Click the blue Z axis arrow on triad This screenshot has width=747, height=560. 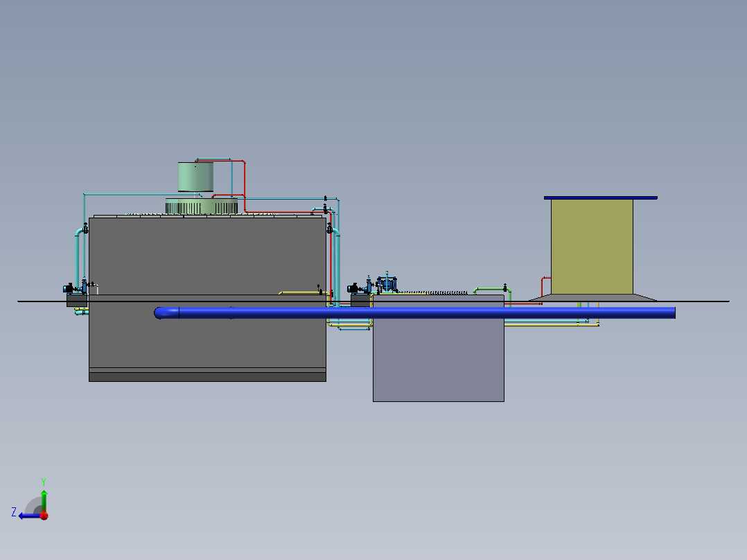30,516
